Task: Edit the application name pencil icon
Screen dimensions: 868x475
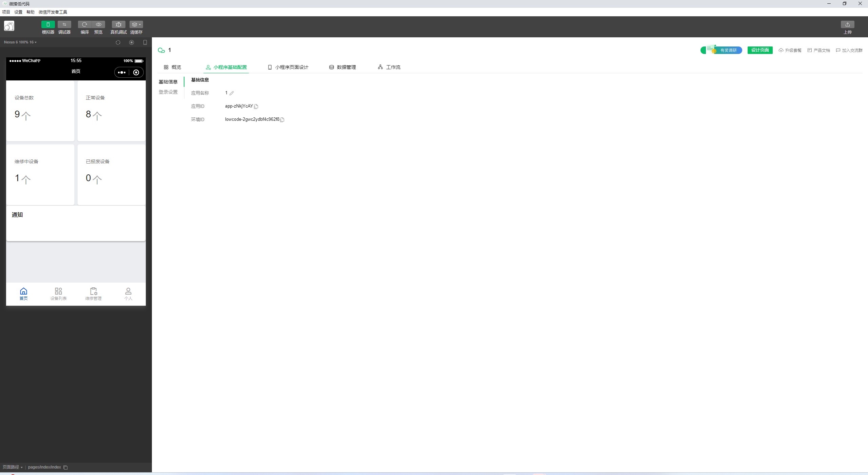Action: [x=232, y=93]
